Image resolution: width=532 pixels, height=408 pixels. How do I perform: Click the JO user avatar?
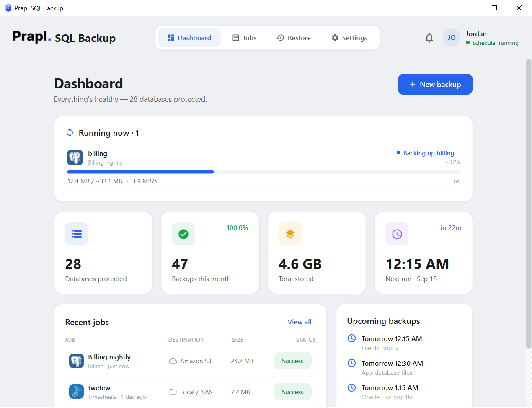[x=452, y=38]
